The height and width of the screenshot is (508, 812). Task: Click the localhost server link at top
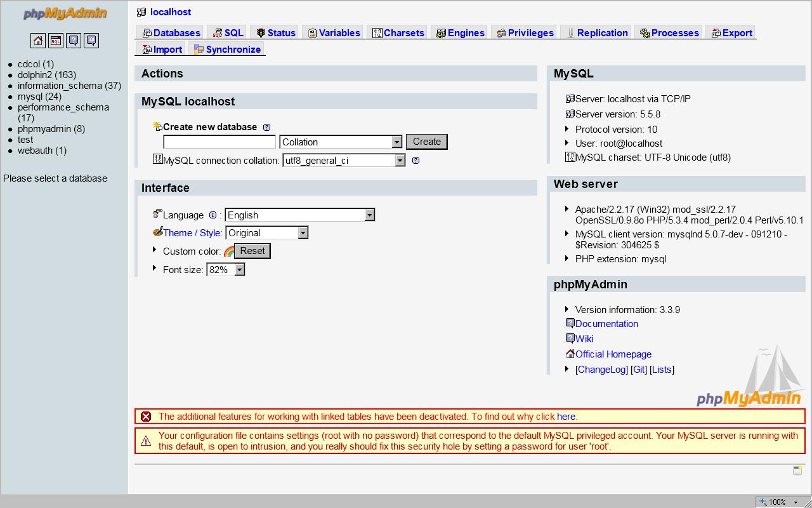(x=171, y=12)
